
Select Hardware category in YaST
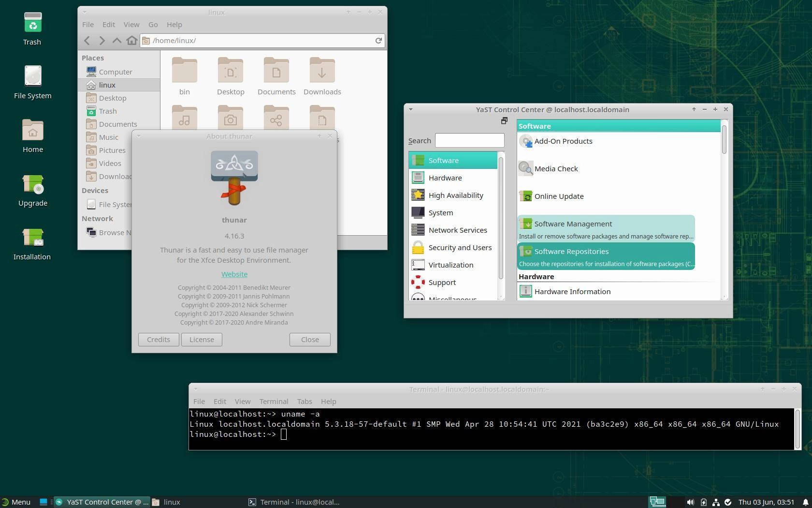[453, 178]
